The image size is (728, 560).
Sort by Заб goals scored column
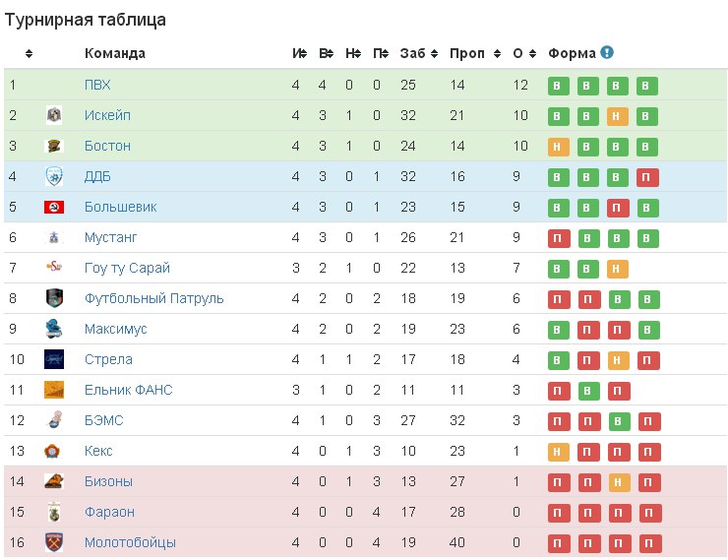click(x=417, y=53)
